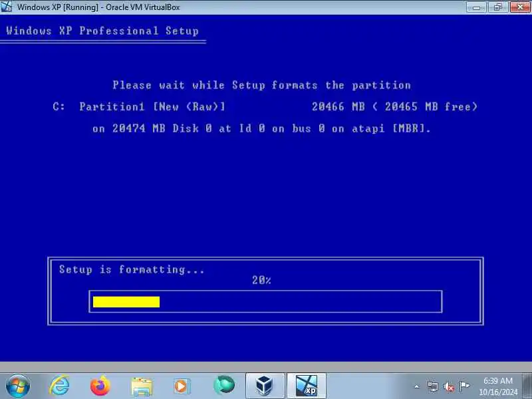The image size is (532, 399).
Task: Open the clock showing 6:39 AM
Action: (x=498, y=386)
